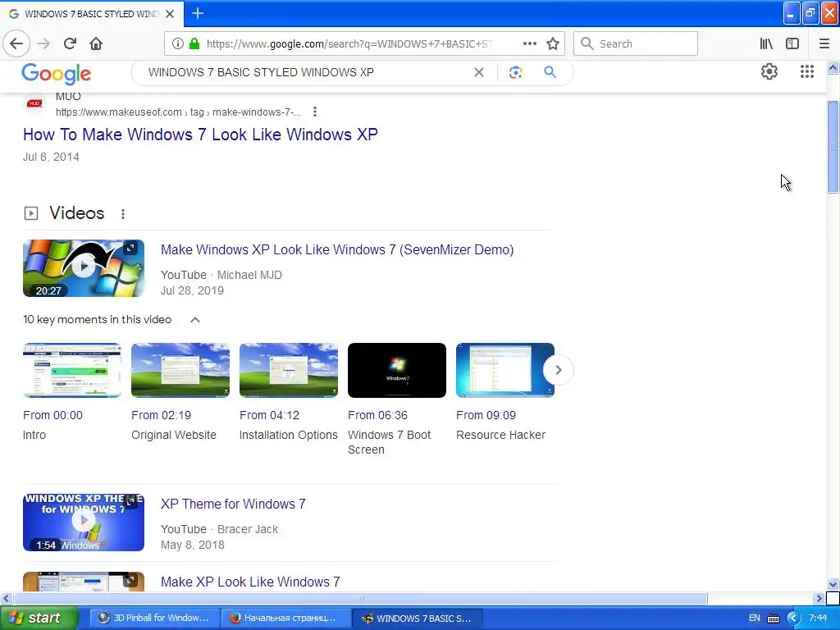Open How To Make Windows 7 Look Like Windows XP
This screenshot has width=840, height=630.
[x=200, y=134]
